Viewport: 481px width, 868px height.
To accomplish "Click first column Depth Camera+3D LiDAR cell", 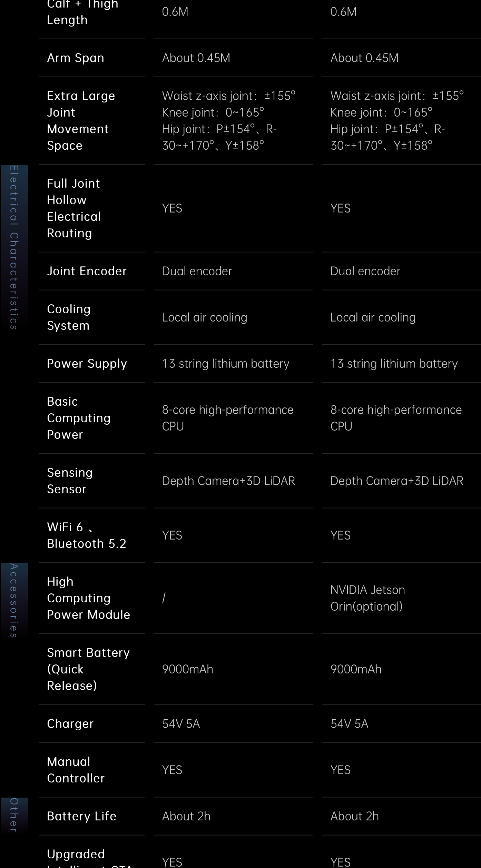I will tap(229, 481).
